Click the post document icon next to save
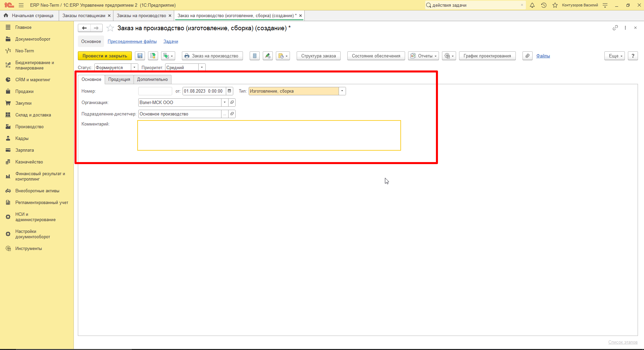This screenshot has height=350, width=644. (x=153, y=56)
